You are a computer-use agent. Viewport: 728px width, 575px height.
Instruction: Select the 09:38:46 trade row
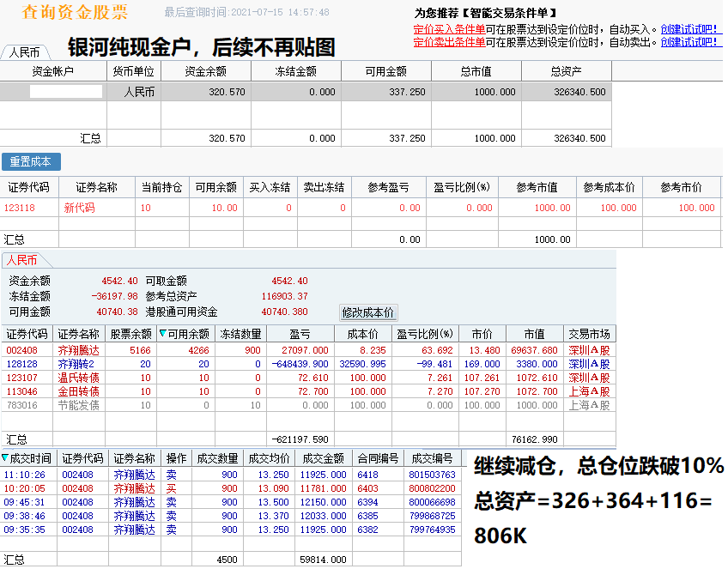coord(231,516)
